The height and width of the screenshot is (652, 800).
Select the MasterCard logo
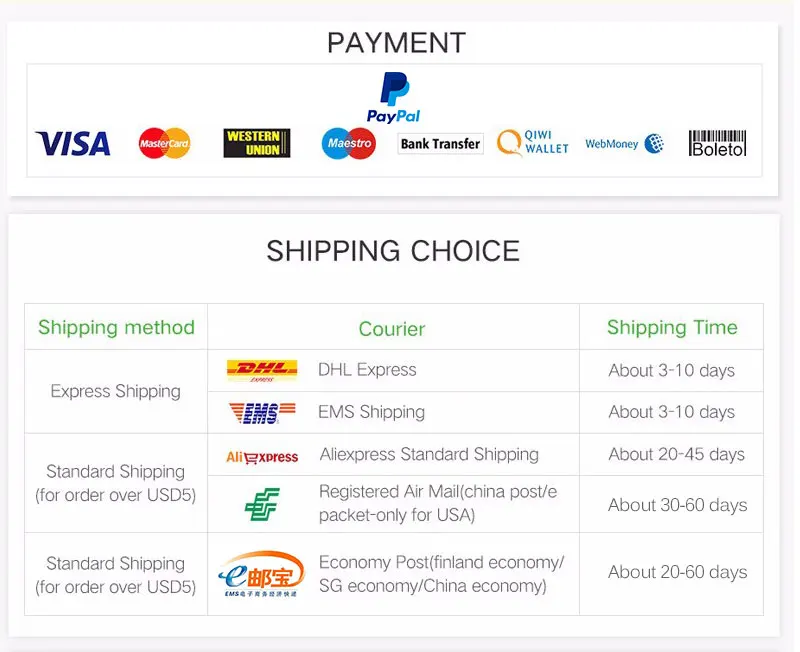click(164, 143)
